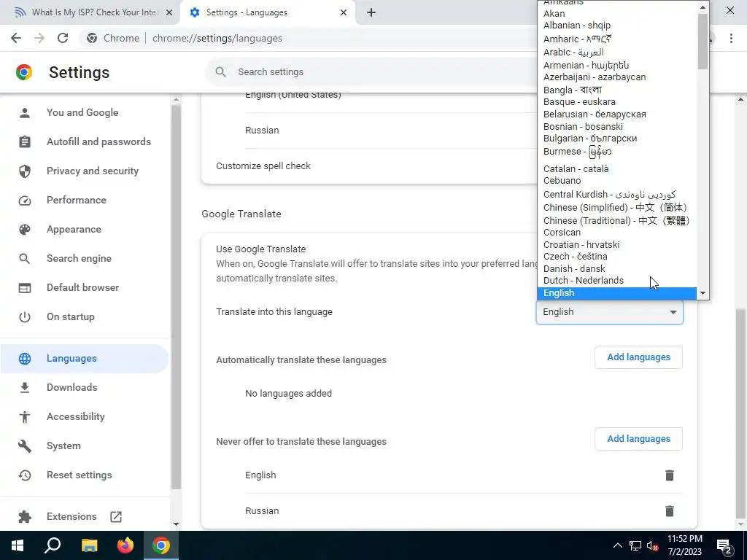Open Performance settings
Screen dimensions: 747x560
pyautogui.click(x=76, y=200)
